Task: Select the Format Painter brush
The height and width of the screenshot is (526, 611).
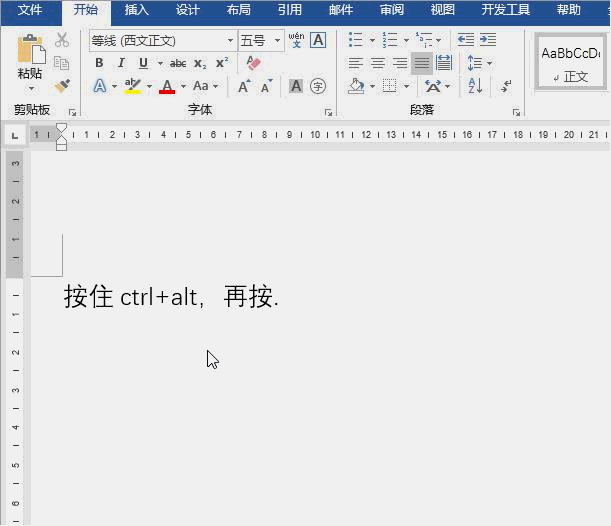Action: pos(62,86)
